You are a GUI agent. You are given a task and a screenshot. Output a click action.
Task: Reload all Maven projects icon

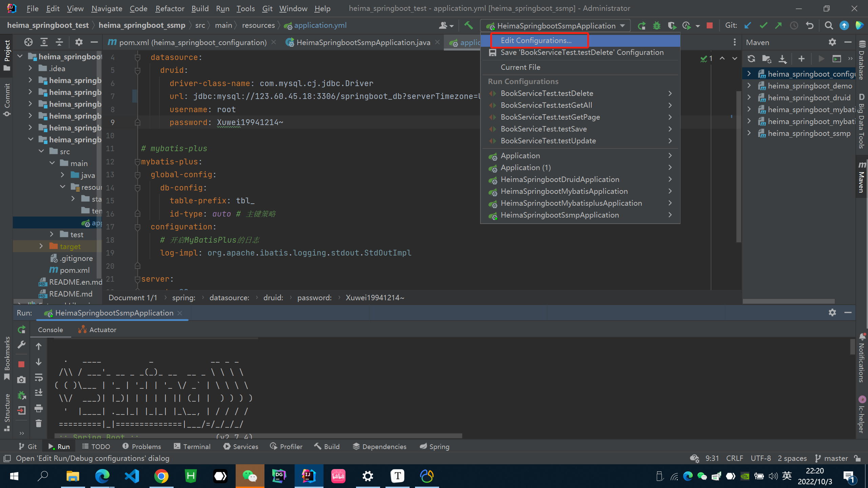[751, 59]
